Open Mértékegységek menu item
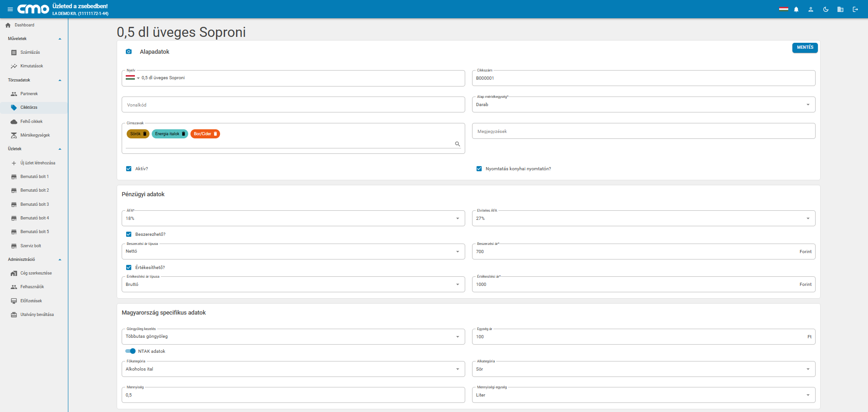 (x=34, y=135)
